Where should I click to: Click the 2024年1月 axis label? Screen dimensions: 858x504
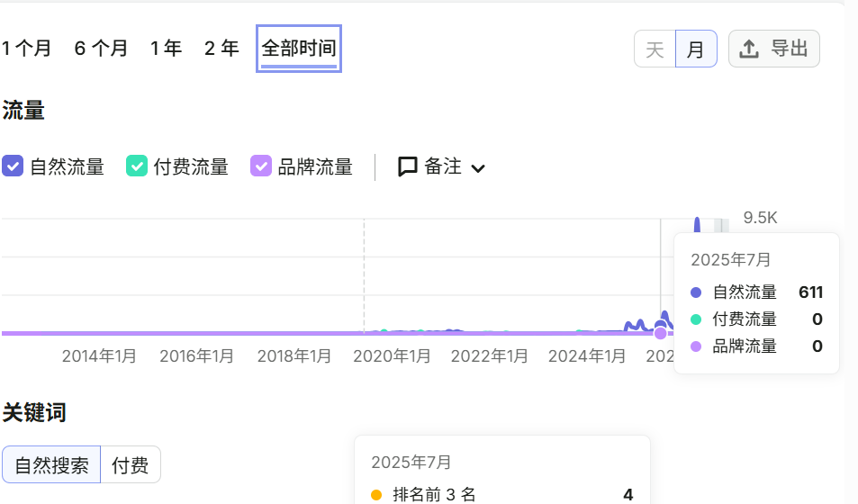point(587,356)
